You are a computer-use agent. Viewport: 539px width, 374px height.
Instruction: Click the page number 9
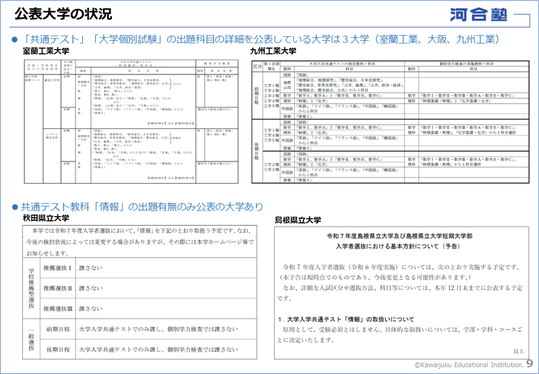tap(530, 363)
